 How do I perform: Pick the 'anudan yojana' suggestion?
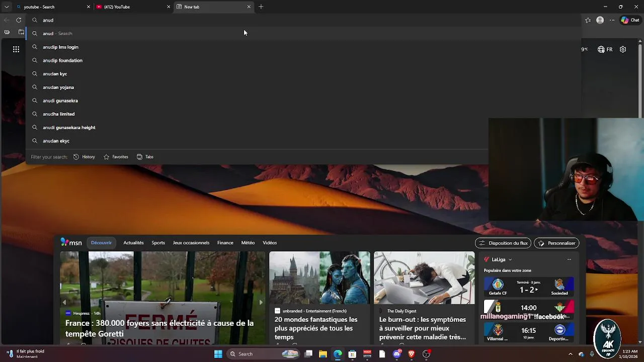(303, 87)
